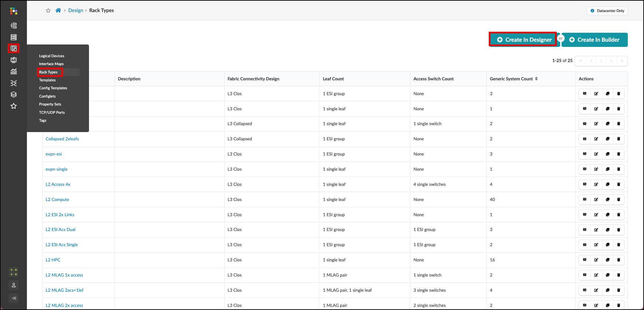
Task: Open Config Templates in the Design menu
Action: [53, 88]
